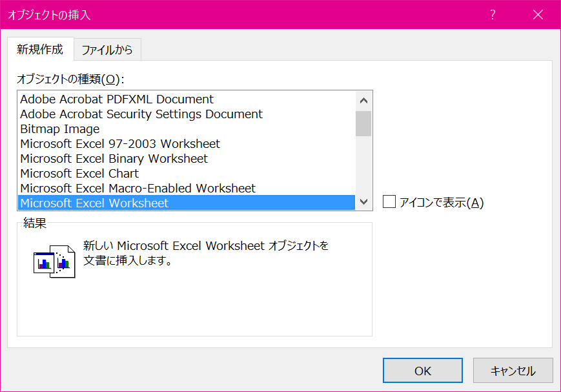The width and height of the screenshot is (561, 392).
Task: Confirm with the OK button
Action: pos(423,371)
